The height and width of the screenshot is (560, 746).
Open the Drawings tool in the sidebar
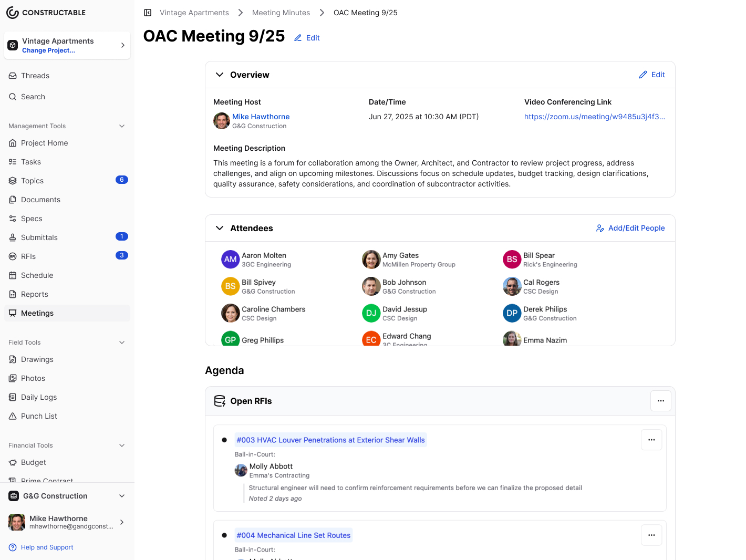tap(37, 359)
